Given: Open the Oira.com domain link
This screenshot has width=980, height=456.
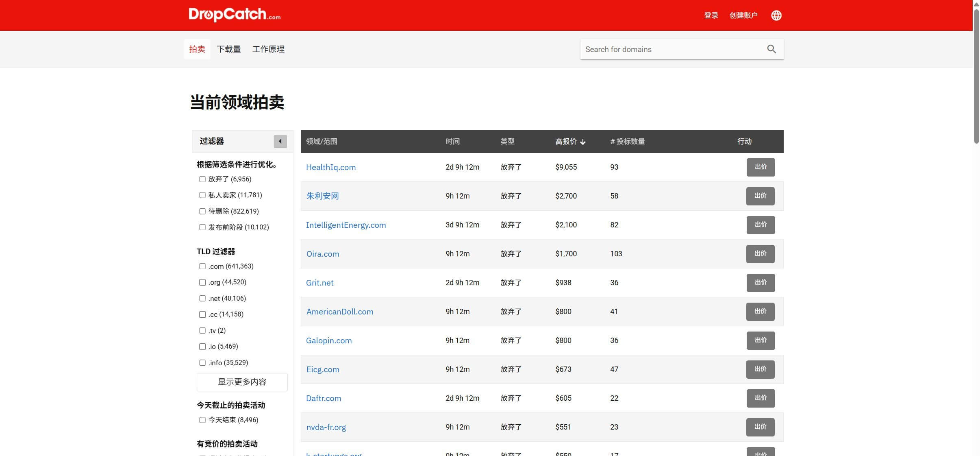Looking at the screenshot, I should point(323,254).
